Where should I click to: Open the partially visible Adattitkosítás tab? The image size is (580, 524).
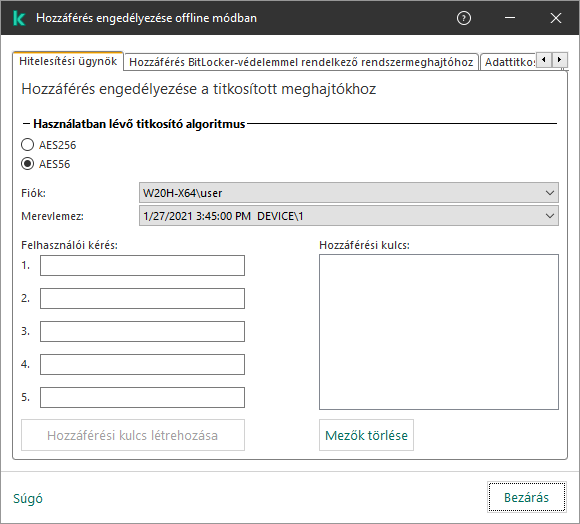pyautogui.click(x=509, y=62)
